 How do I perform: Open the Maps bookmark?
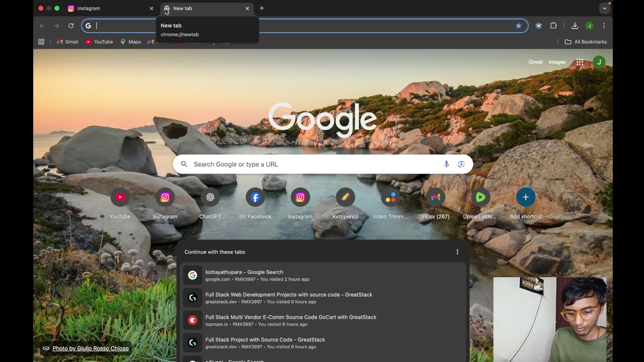tap(130, 42)
